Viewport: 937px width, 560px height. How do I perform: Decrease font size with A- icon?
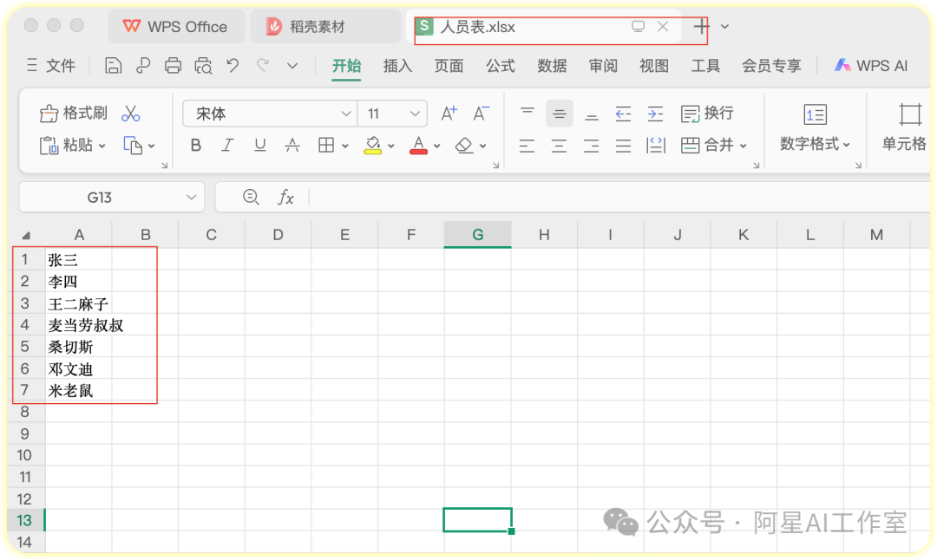(481, 113)
